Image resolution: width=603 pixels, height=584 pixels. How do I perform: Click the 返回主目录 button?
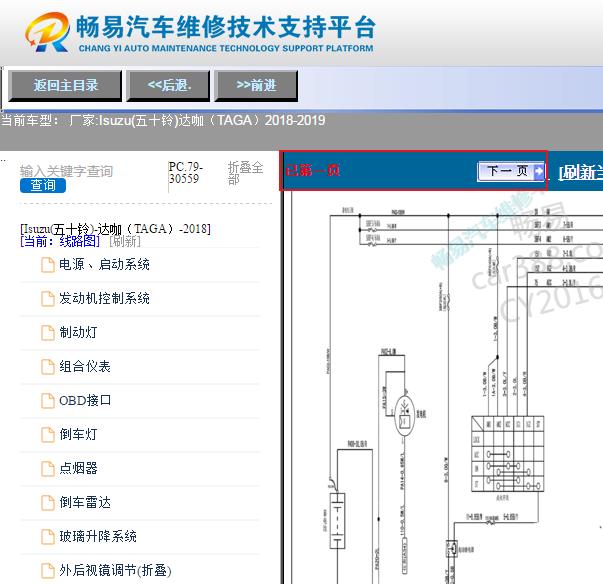(65, 86)
